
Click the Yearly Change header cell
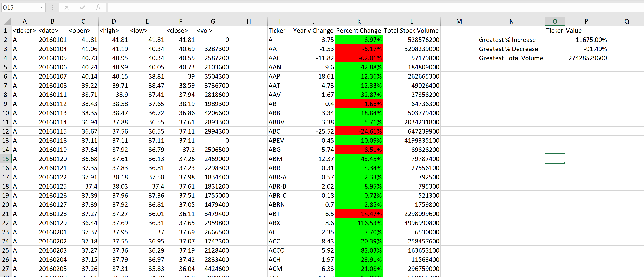pyautogui.click(x=313, y=30)
